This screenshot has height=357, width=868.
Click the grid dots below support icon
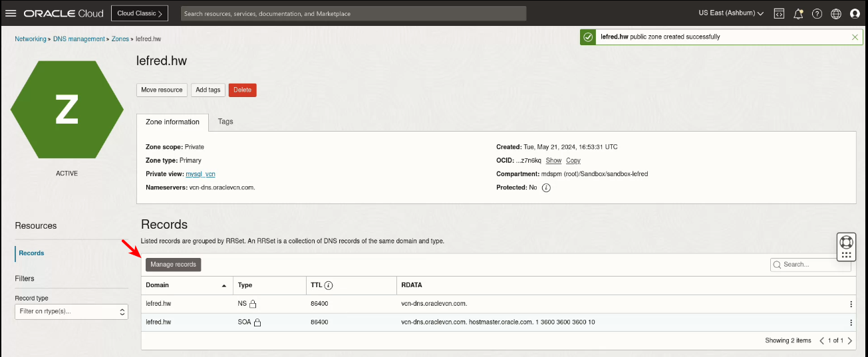tap(846, 255)
